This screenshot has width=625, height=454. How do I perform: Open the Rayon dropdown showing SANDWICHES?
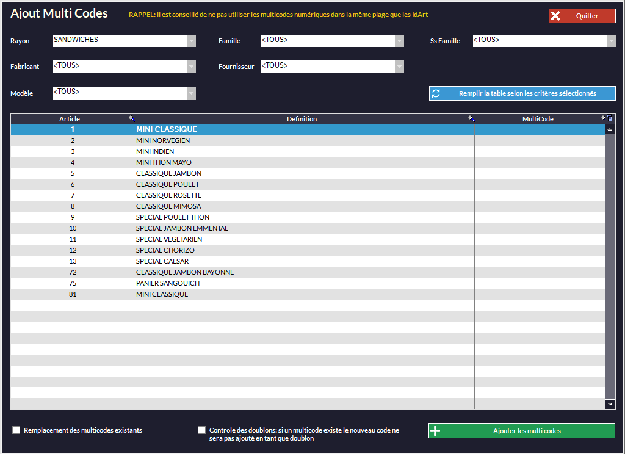pyautogui.click(x=190, y=41)
